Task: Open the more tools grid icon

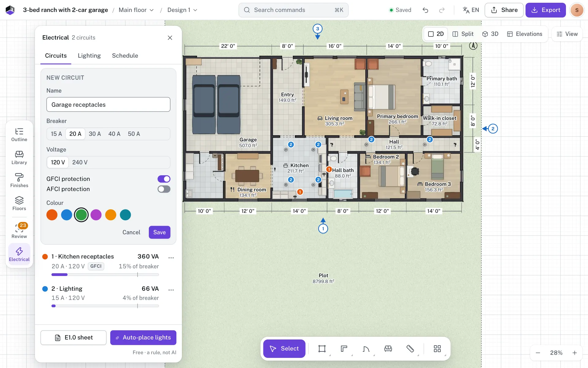Action: 437,349
